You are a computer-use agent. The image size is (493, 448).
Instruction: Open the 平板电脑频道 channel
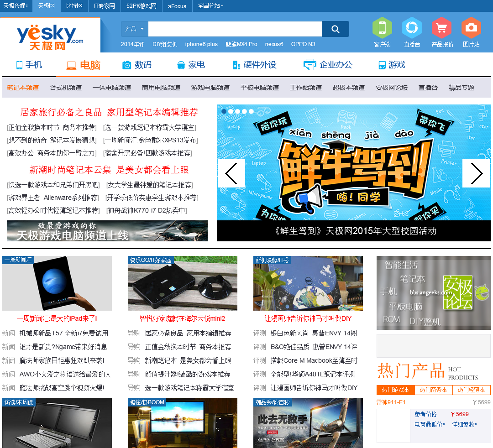tap(260, 88)
